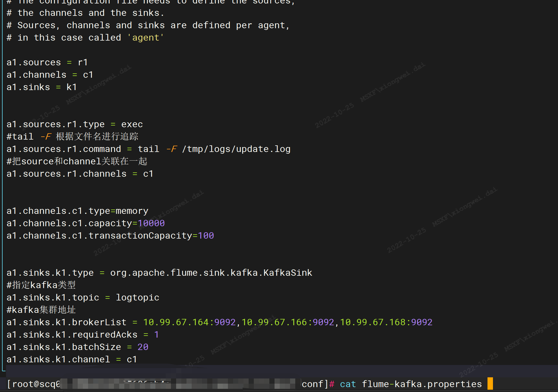The image size is (558, 392).
Task: Click the '#tail -F' comment line
Action: click(73, 137)
